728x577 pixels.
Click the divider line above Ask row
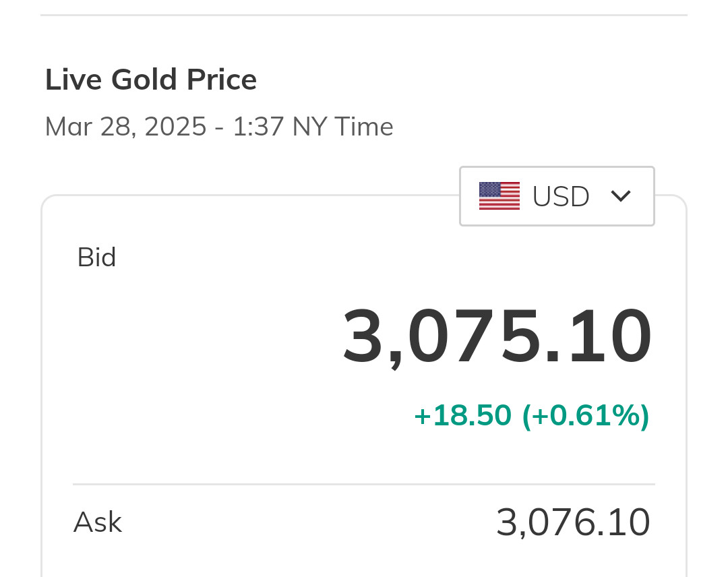click(x=364, y=484)
